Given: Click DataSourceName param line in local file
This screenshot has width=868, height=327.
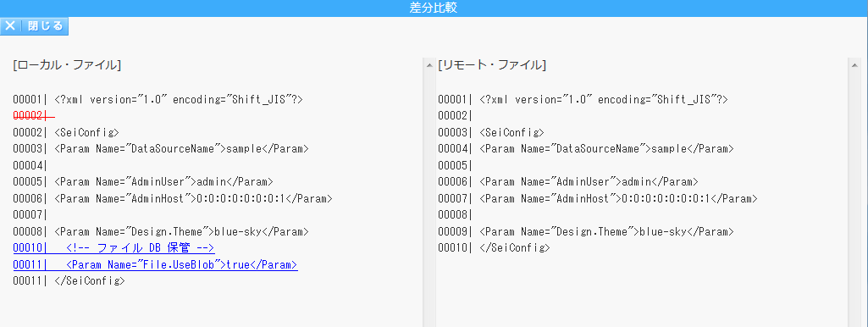Looking at the screenshot, I should [161, 149].
